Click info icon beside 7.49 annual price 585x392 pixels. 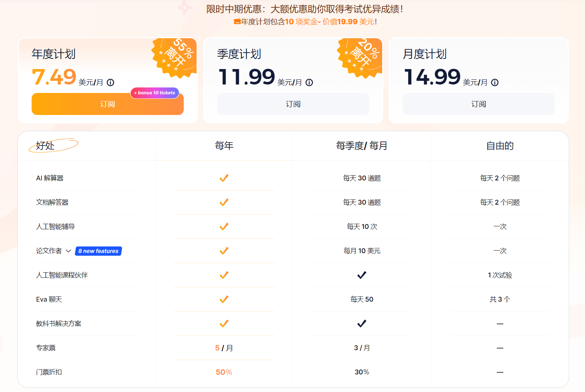coord(111,83)
